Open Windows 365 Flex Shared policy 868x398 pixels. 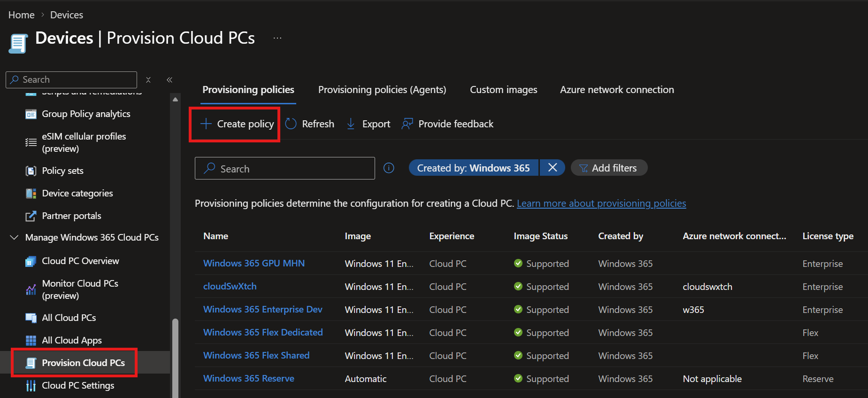pos(256,356)
